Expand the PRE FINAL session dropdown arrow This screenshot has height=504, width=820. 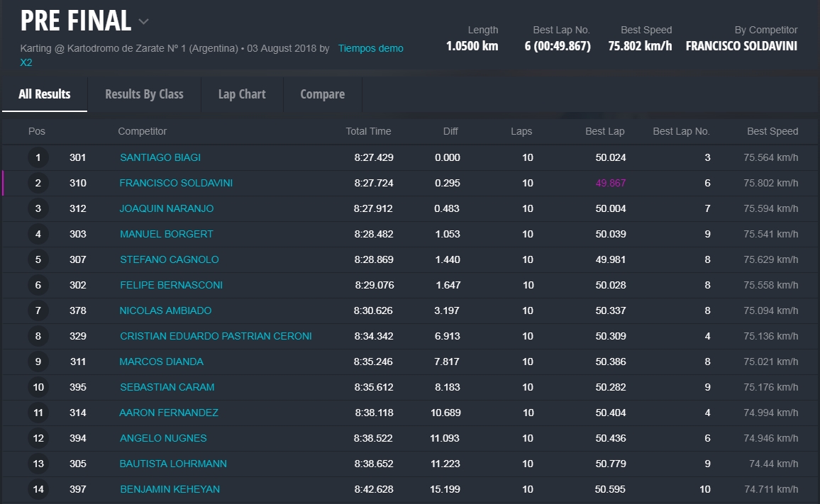point(144,22)
